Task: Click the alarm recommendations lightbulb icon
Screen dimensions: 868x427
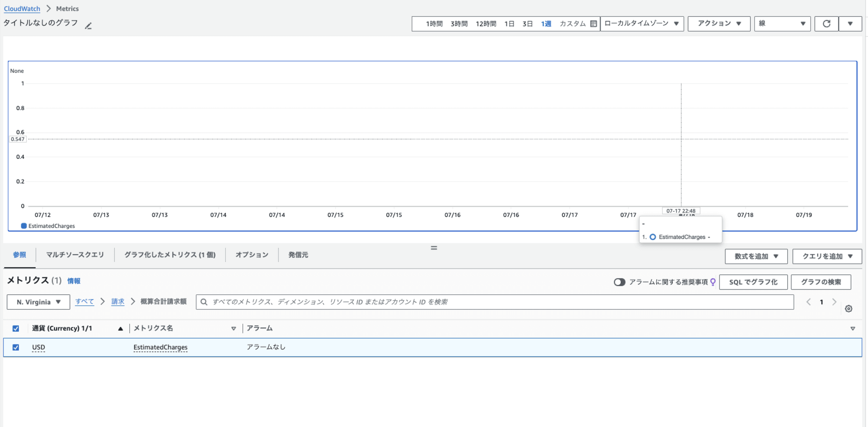Action: tap(713, 282)
